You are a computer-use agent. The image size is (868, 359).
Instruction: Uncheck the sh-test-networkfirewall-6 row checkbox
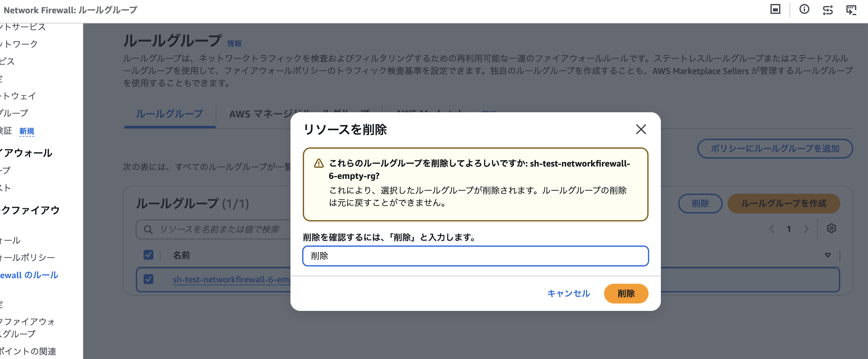148,279
